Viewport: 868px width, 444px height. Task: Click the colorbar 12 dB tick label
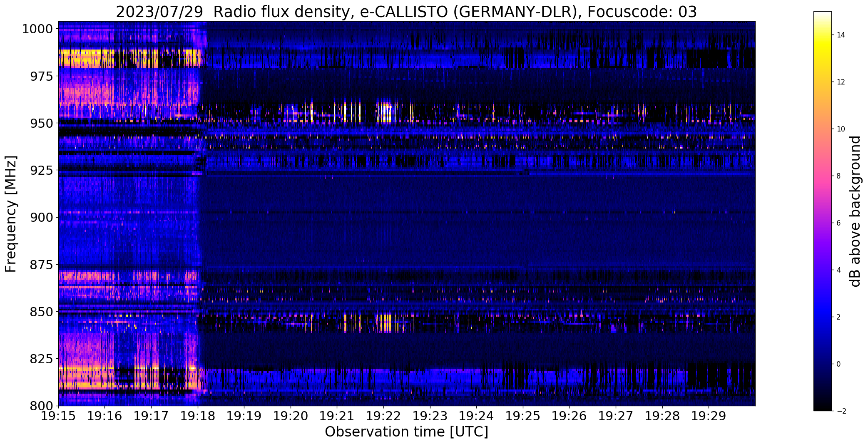(x=841, y=82)
